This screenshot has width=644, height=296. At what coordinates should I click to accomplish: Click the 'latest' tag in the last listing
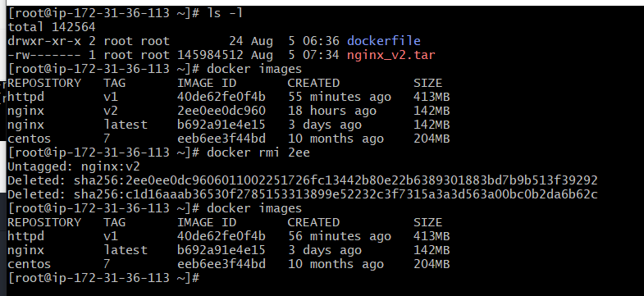(x=126, y=250)
